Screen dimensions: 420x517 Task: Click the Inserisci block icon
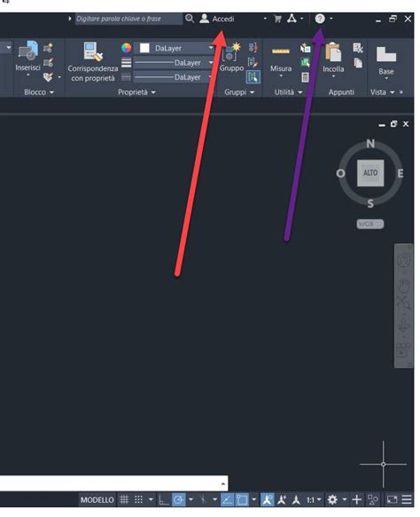pos(28,51)
